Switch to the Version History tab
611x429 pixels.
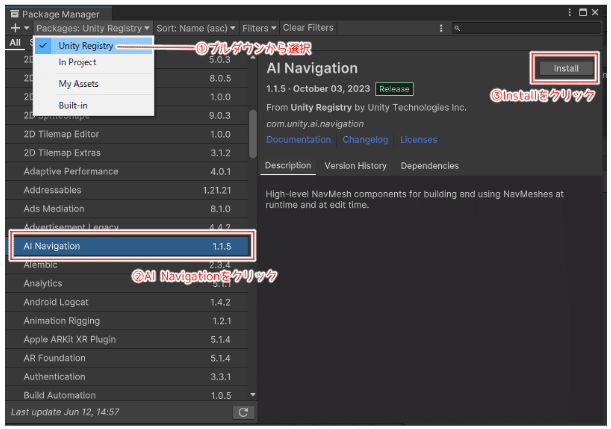[355, 166]
